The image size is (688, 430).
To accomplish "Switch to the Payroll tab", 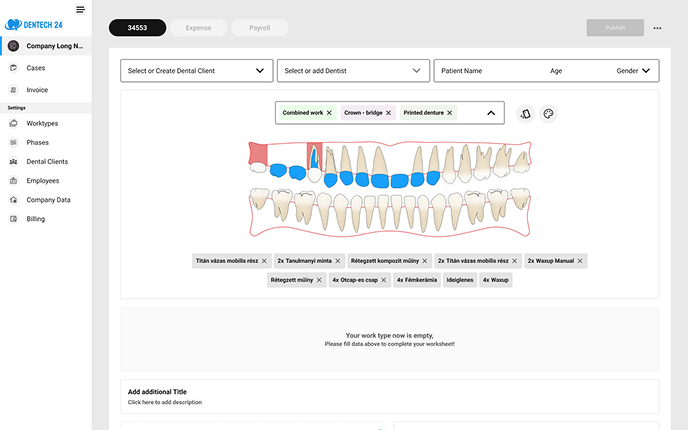I will tap(259, 28).
